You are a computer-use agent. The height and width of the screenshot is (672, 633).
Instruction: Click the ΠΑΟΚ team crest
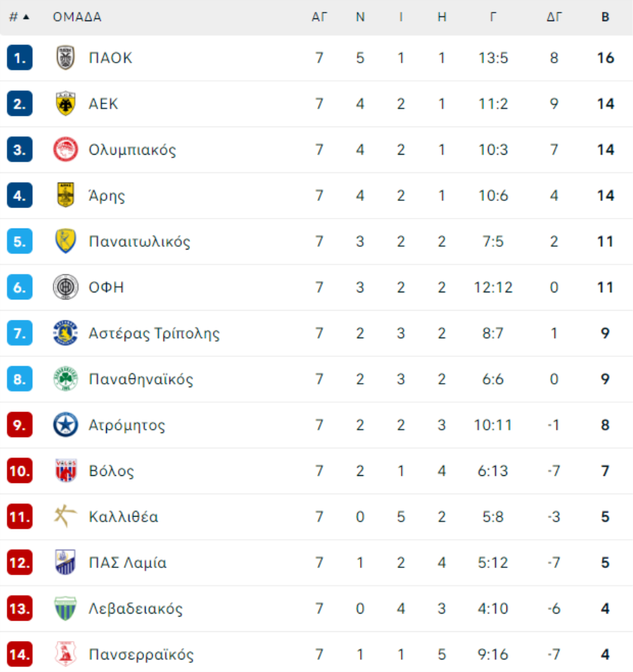tap(65, 58)
